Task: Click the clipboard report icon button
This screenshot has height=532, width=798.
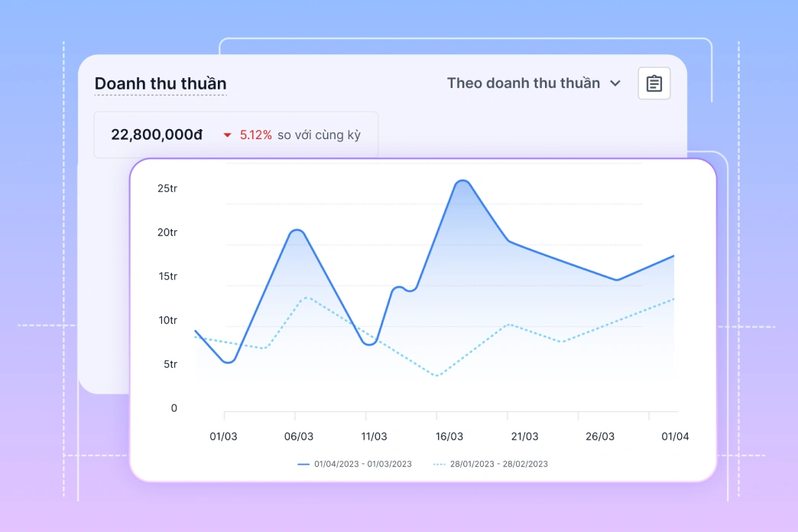Action: (654, 83)
